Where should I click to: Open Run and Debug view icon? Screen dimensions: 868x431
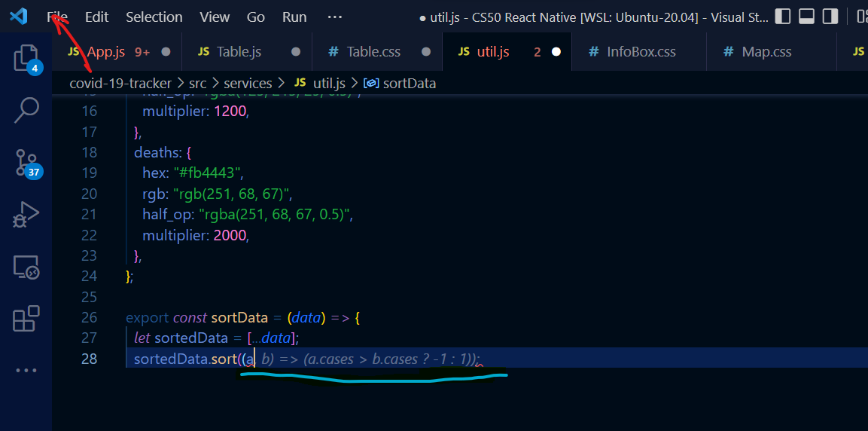26,215
